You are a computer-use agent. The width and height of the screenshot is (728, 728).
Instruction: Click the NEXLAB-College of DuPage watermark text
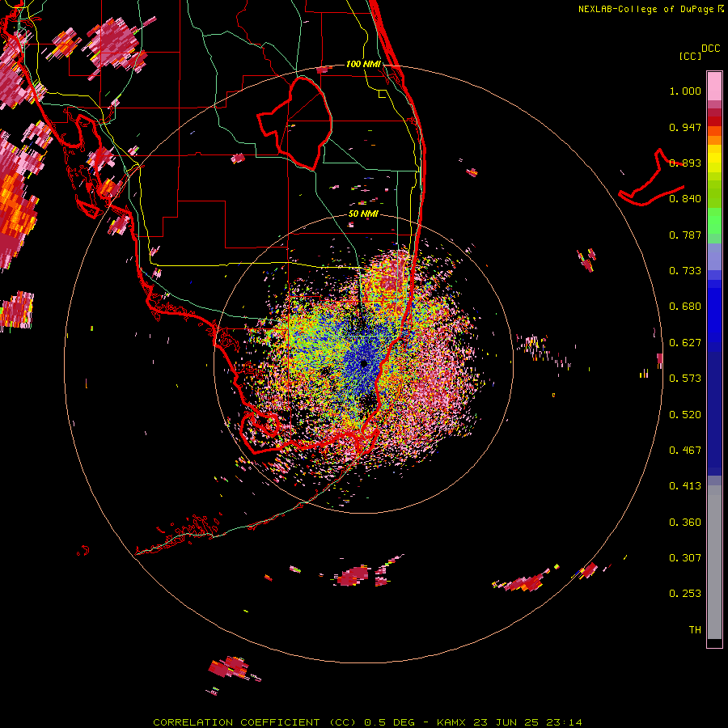(645, 9)
